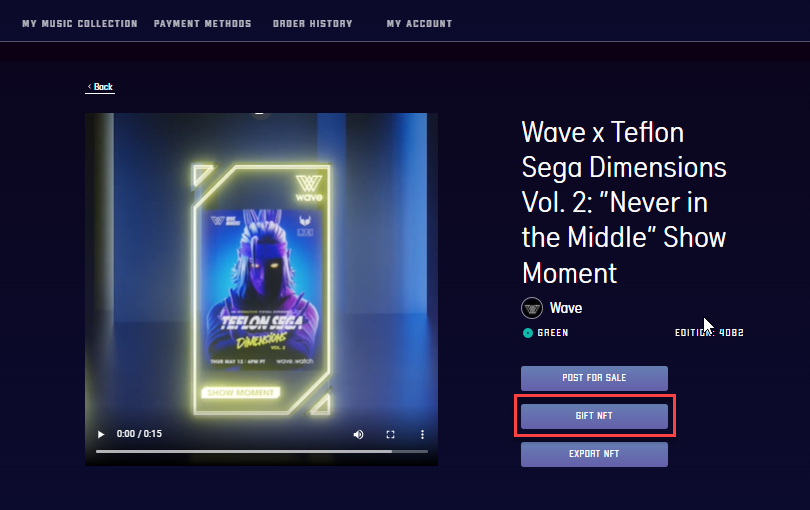Image resolution: width=810 pixels, height=510 pixels.
Task: Open Order History tab
Action: (x=313, y=24)
